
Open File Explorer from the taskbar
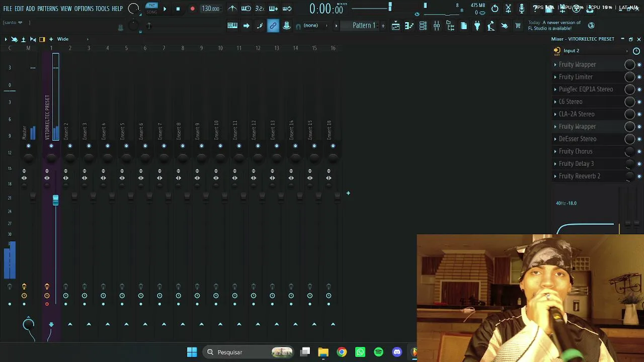[323, 352]
